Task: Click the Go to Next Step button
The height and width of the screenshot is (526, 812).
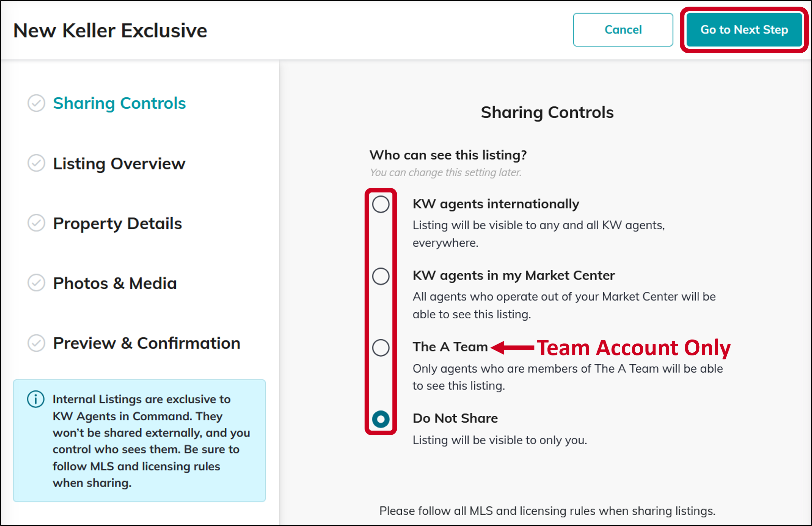Action: tap(744, 30)
